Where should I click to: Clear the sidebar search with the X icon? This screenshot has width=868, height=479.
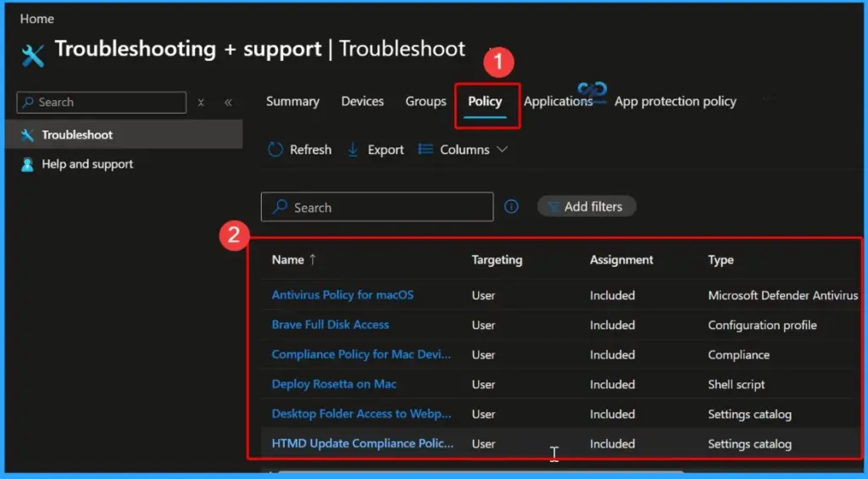tap(201, 103)
